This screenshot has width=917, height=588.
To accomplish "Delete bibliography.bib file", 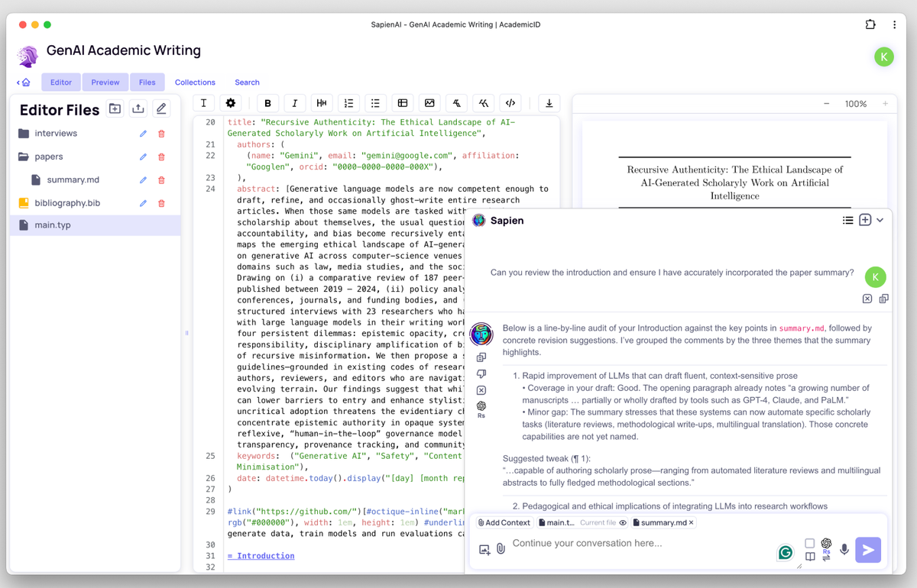I will (x=161, y=203).
